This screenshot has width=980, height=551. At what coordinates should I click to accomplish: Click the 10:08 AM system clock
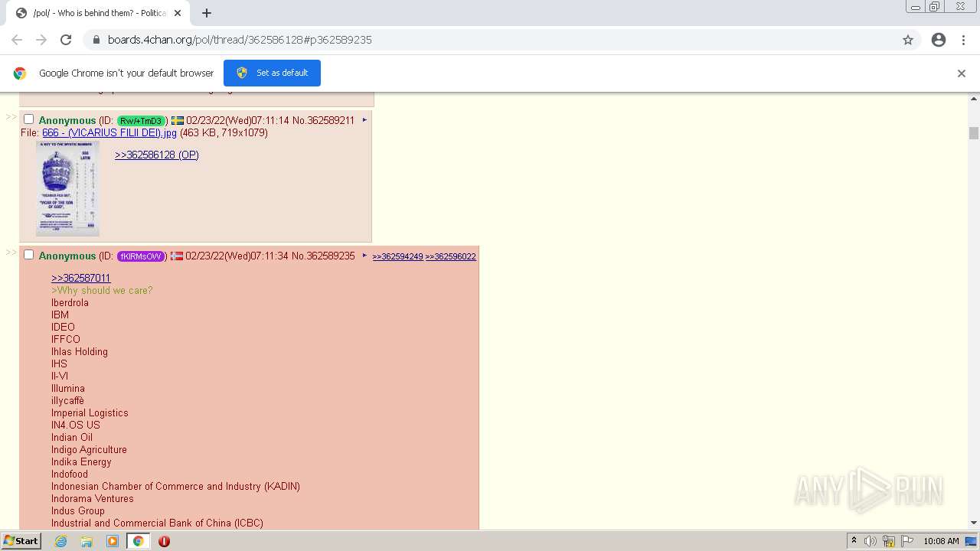pos(941,541)
